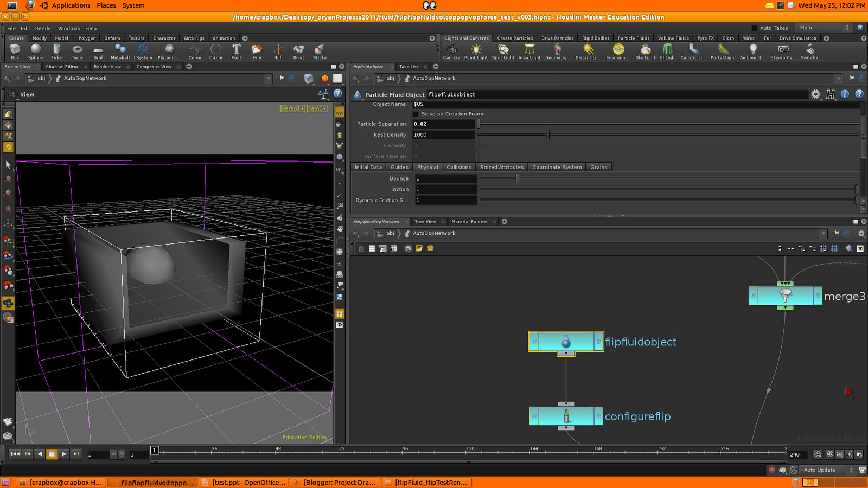Open the persp1 viewport menu
Image resolution: width=868 pixels, height=488 pixels.
pos(293,108)
